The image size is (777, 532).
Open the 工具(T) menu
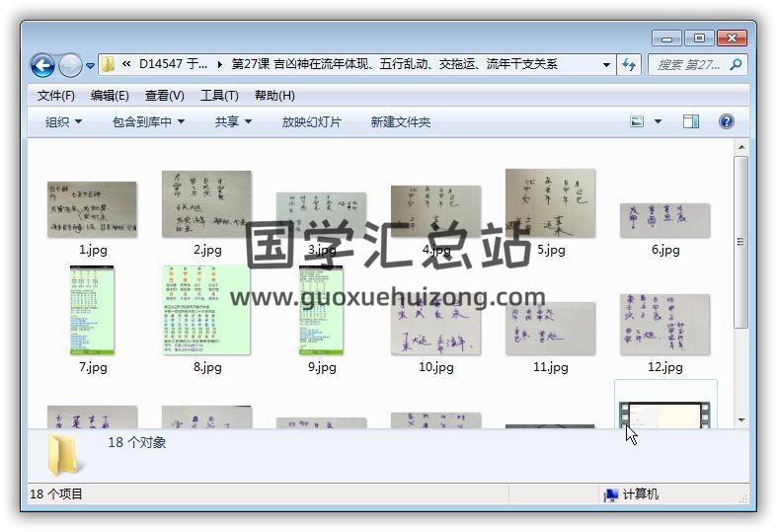[219, 96]
